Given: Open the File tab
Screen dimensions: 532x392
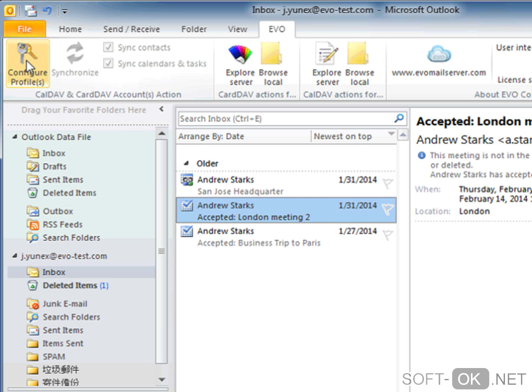Looking at the screenshot, I should point(25,29).
